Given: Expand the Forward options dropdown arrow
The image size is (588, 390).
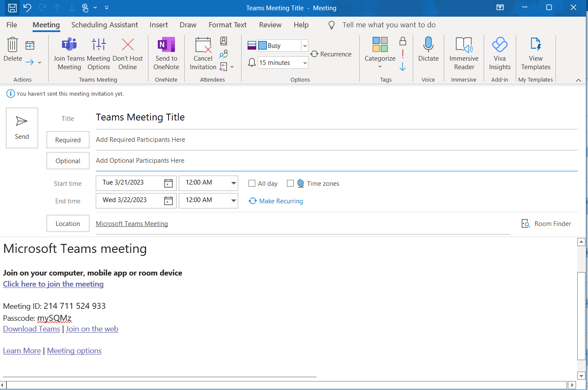Looking at the screenshot, I should (39, 62).
